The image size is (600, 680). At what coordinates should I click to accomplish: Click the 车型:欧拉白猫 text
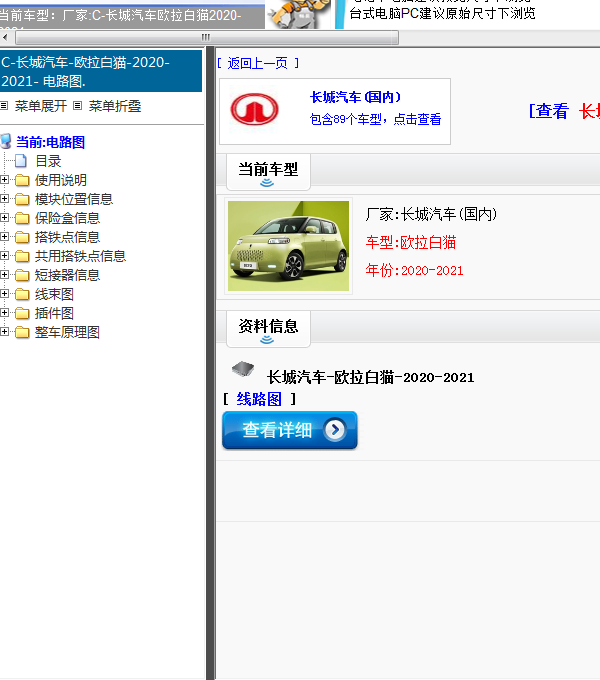click(x=411, y=242)
